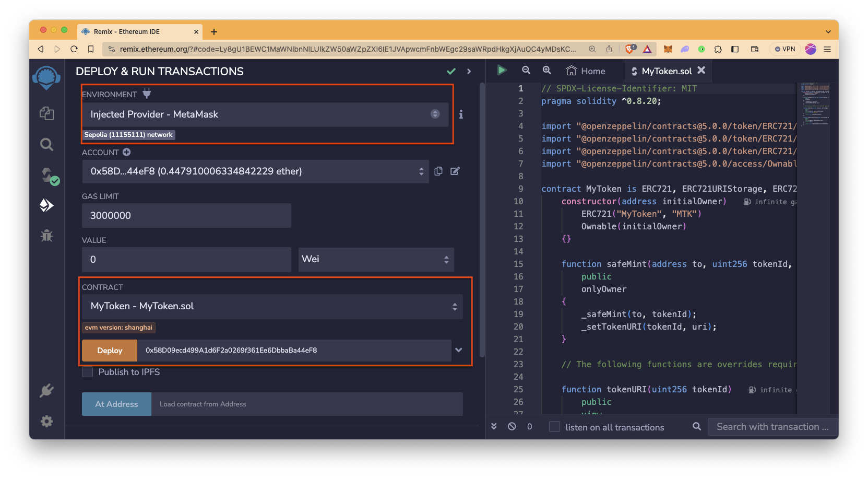Open the Settings gear icon in sidebar
Viewport: 868px width, 478px height.
(x=46, y=421)
